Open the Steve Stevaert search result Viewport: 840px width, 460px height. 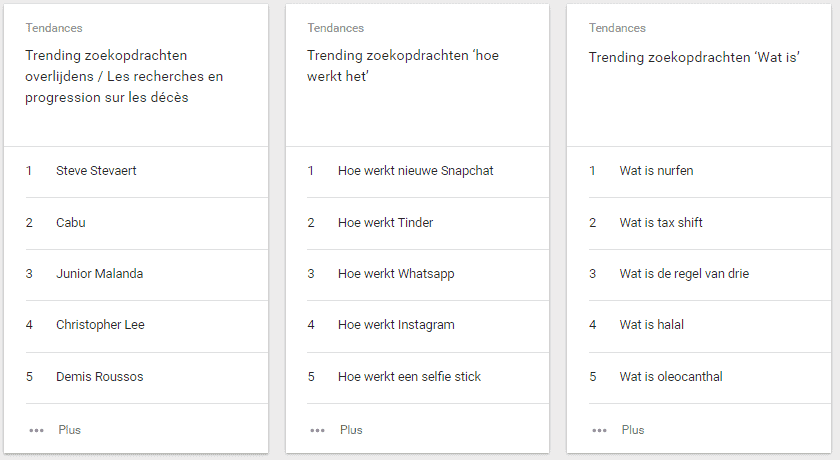[96, 171]
